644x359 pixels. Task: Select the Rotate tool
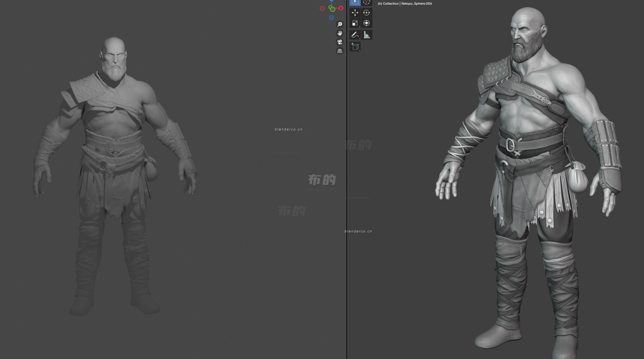click(x=366, y=13)
